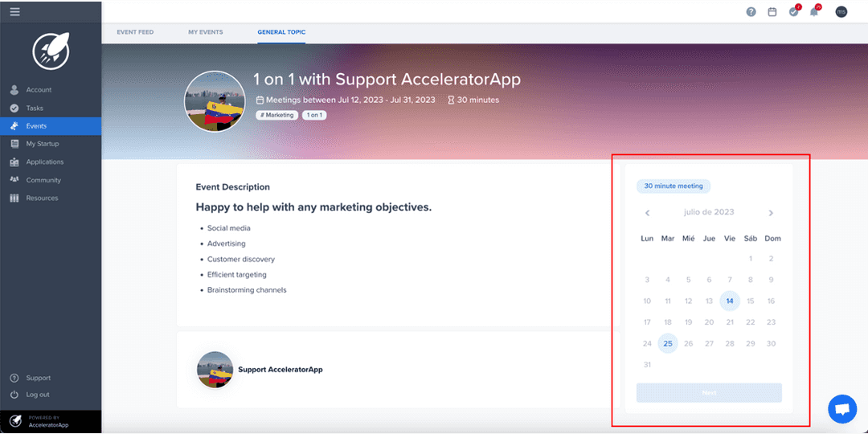Open the notifications bell icon
The image size is (868, 434).
(x=815, y=10)
